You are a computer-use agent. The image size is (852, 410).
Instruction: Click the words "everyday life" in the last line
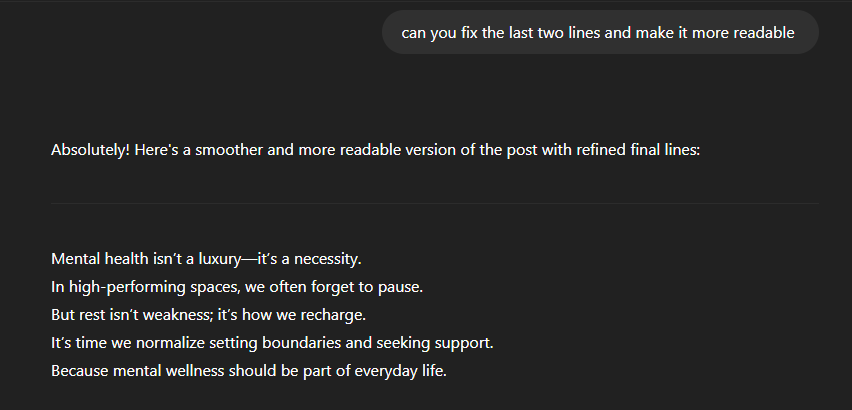(x=400, y=372)
